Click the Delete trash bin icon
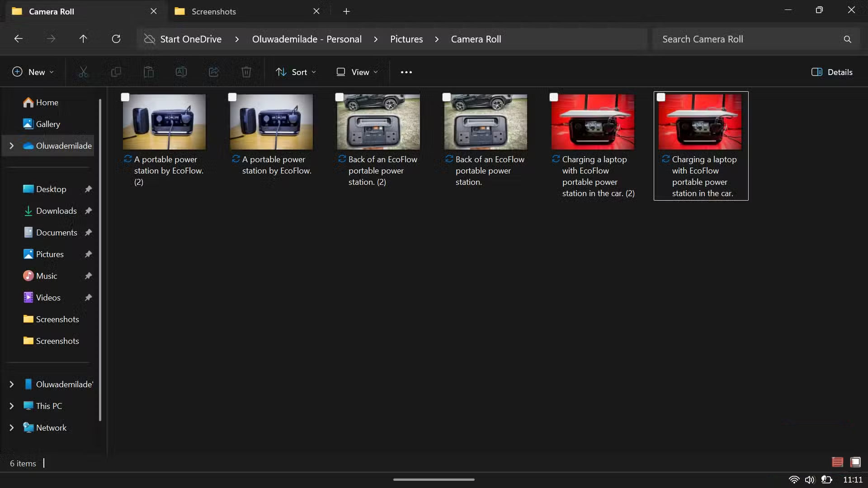The width and height of the screenshot is (868, 488). (246, 72)
